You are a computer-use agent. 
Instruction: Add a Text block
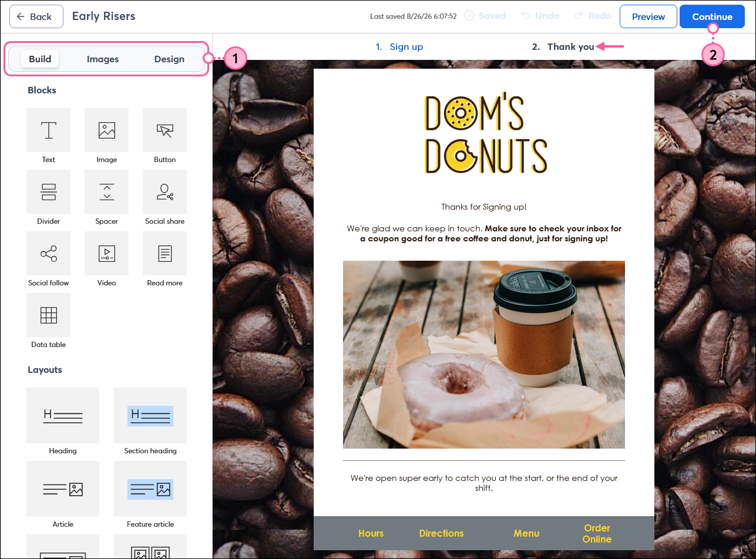click(48, 130)
